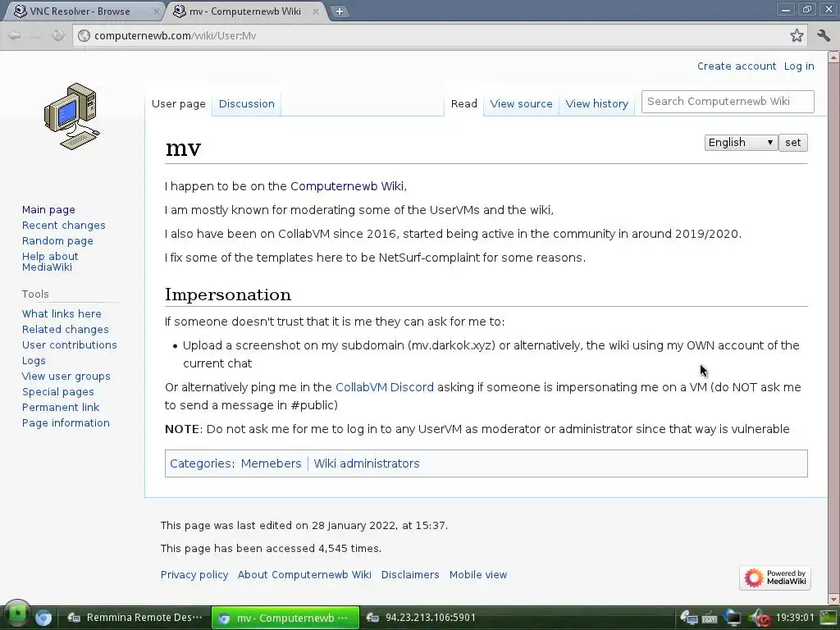This screenshot has height=630, width=840.
Task: Open Logs link in Tools
Action: [x=34, y=361]
